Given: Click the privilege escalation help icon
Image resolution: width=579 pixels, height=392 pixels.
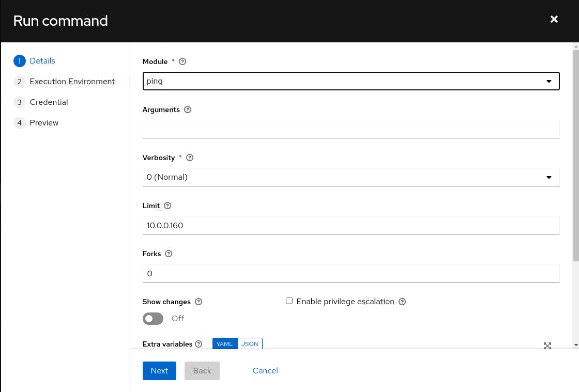Looking at the screenshot, I should [x=402, y=302].
